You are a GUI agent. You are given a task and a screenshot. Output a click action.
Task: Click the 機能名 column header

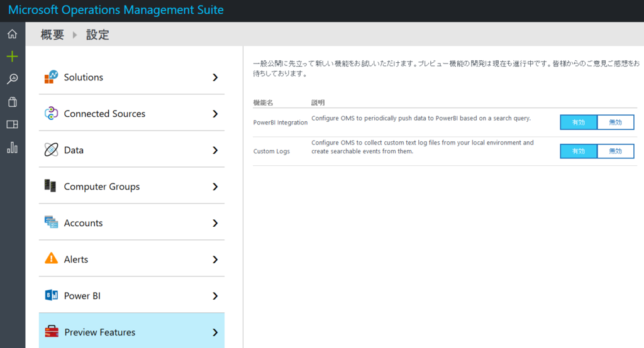pos(263,102)
